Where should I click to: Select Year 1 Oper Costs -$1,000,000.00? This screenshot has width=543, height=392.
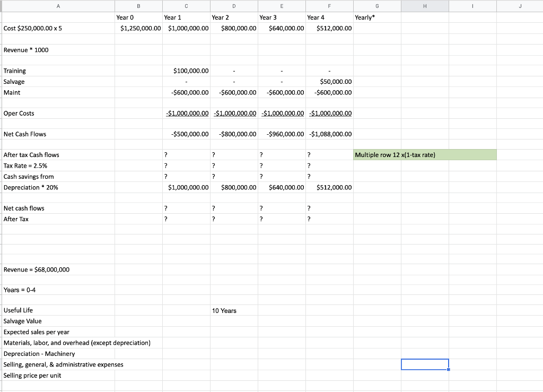186,113
